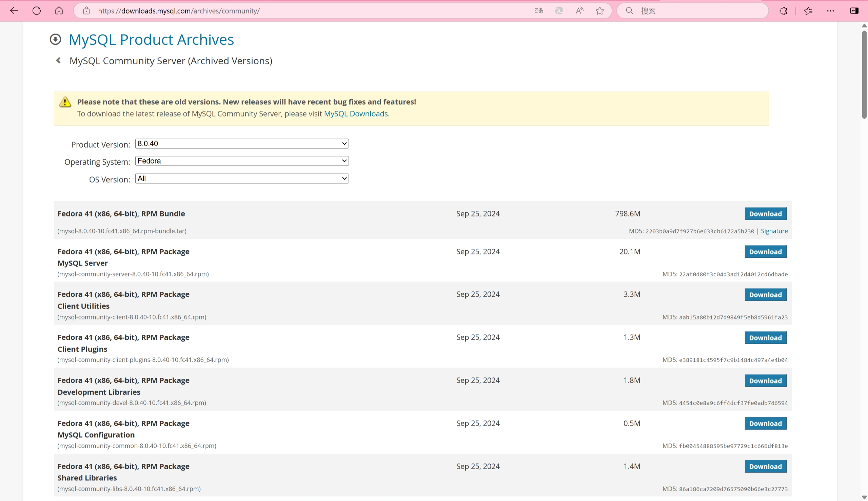Expand the OS Version dropdown

(x=242, y=178)
